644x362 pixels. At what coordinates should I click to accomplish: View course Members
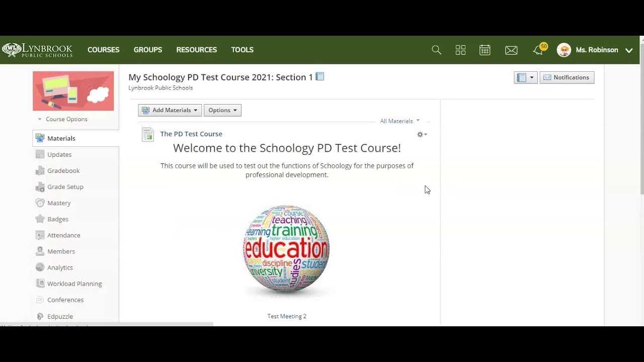click(61, 251)
